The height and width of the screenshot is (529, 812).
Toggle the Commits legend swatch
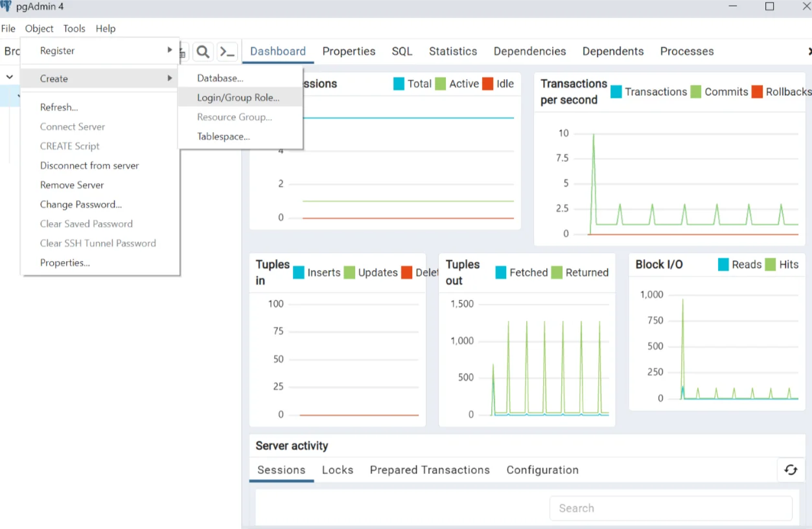click(x=697, y=91)
